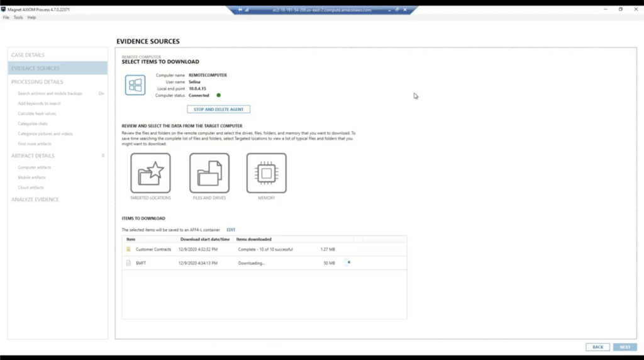The width and height of the screenshot is (644, 360).
Task: Select the Customer Contracts row name
Action: (153, 249)
